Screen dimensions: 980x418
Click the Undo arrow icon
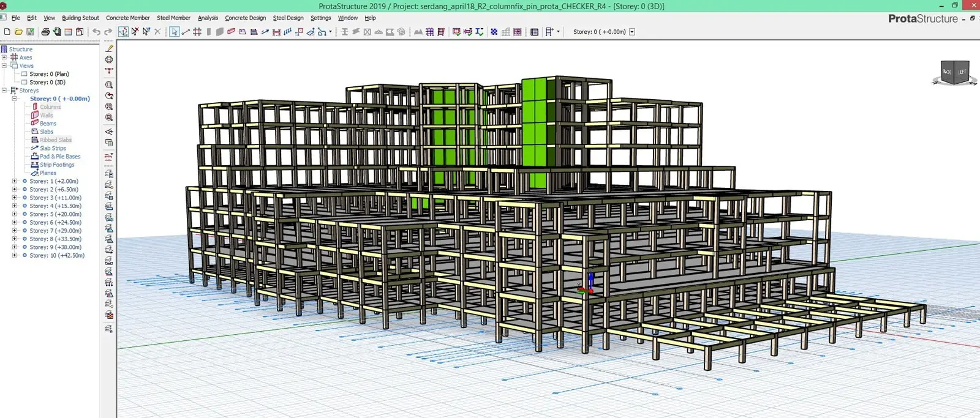[x=96, y=32]
